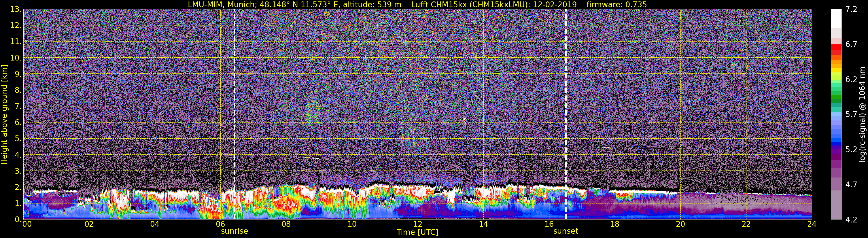Image resolution: width=868 pixels, height=238 pixels.
Task: Click the '13.' height tick label
Action: coord(16,9)
